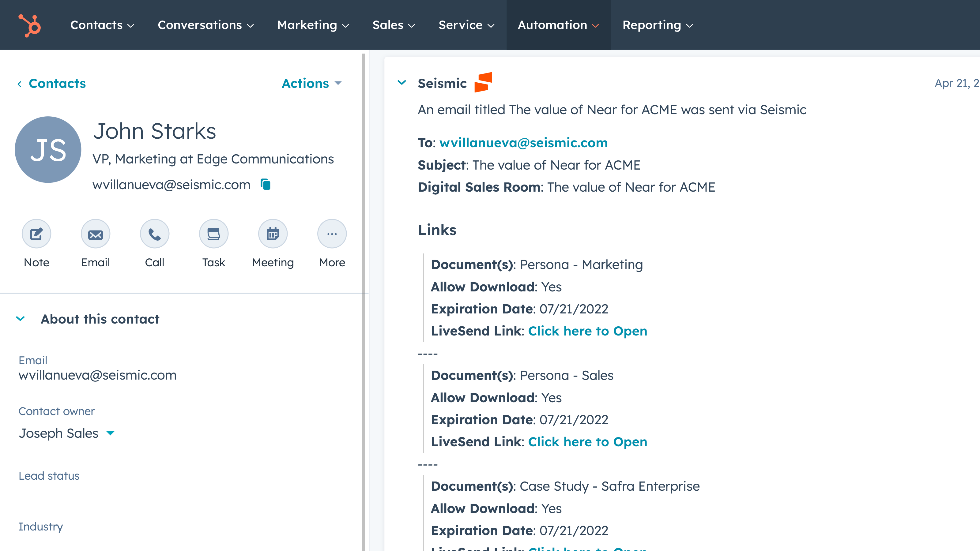Open the Actions dropdown
Screen dimensions: 980x551
(312, 83)
